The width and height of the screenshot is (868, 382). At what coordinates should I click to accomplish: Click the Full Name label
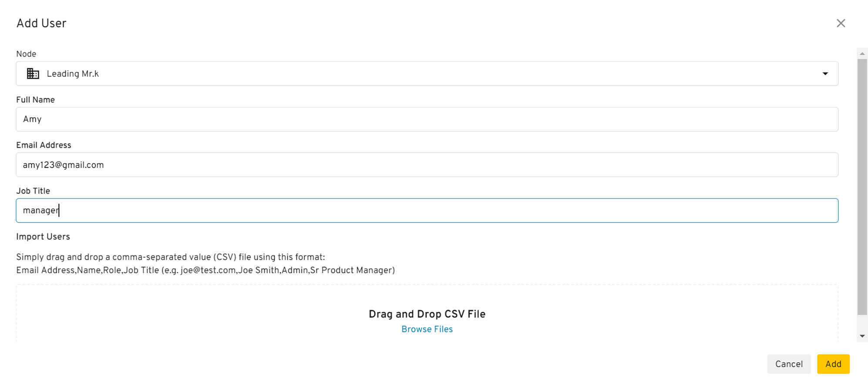click(x=35, y=100)
